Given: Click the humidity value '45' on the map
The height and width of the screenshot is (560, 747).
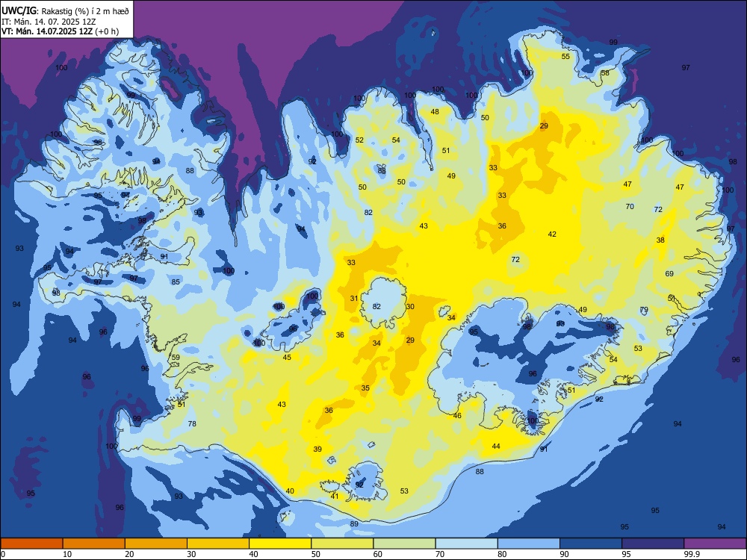Looking at the screenshot, I should coord(287,357).
